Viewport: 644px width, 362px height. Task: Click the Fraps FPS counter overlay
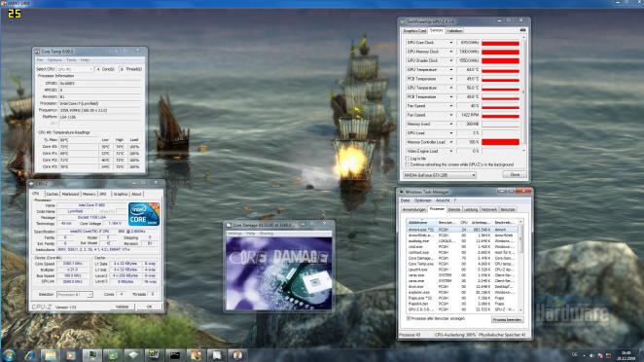pos(14,14)
